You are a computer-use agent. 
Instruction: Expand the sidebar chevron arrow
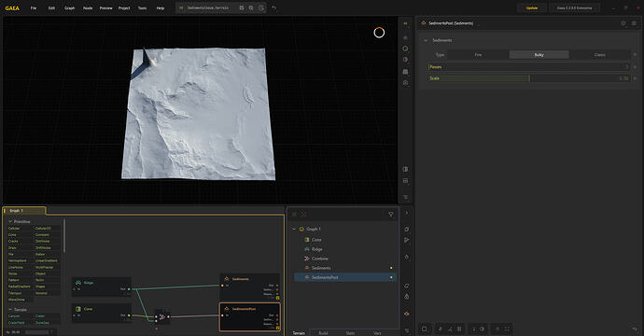click(x=407, y=213)
